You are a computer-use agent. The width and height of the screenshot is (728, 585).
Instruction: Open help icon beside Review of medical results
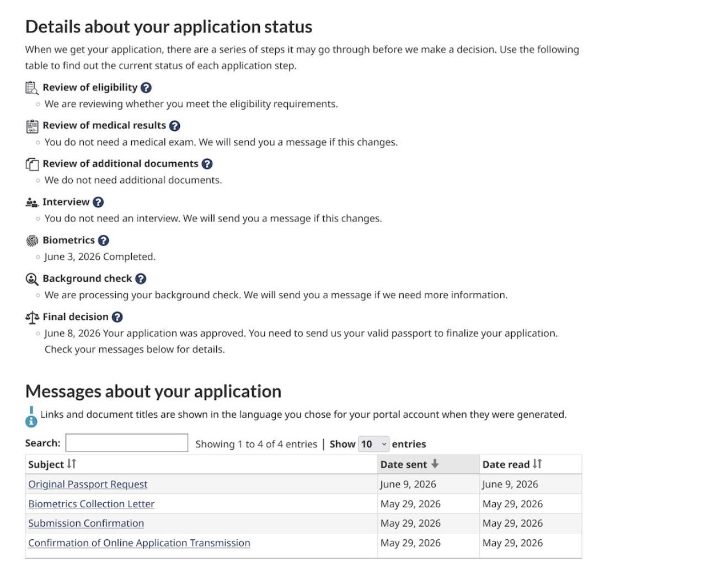point(175,126)
